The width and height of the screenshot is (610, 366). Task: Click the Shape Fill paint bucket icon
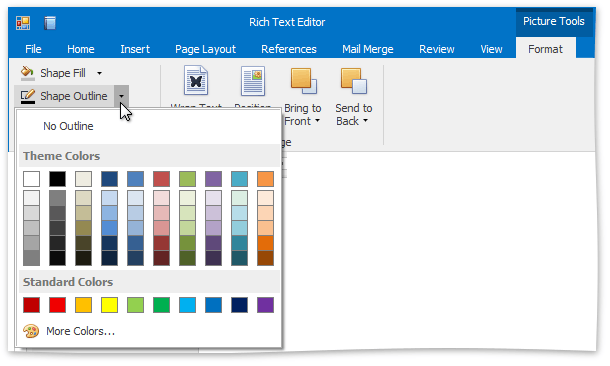pyautogui.click(x=27, y=73)
